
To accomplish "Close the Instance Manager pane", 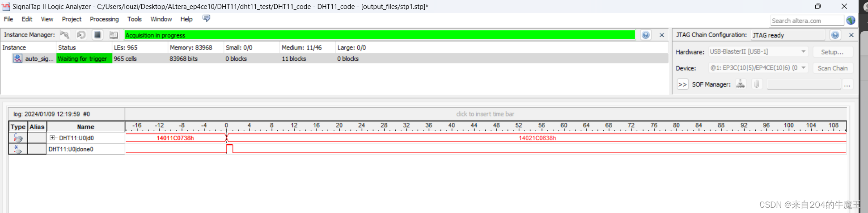I will (662, 35).
